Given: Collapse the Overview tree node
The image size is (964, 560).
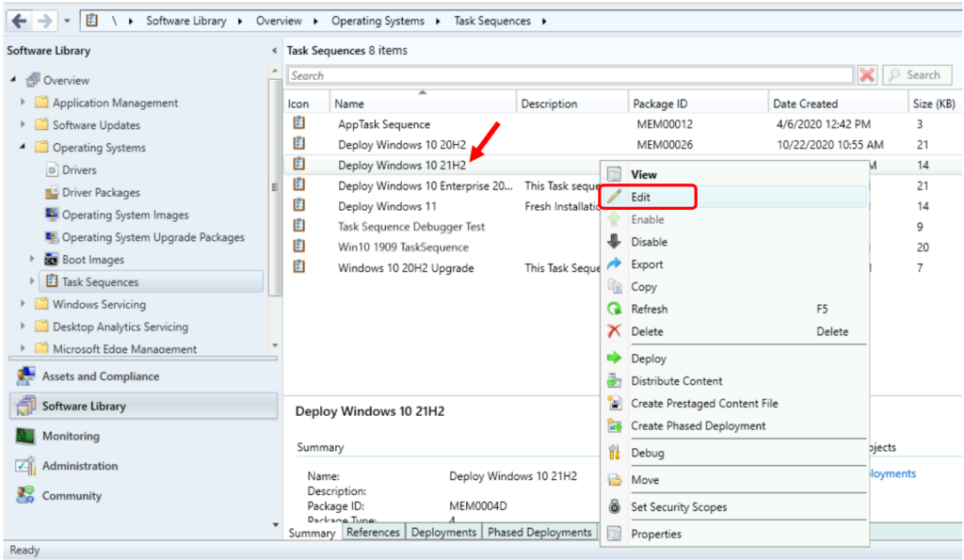Looking at the screenshot, I should click(13, 79).
